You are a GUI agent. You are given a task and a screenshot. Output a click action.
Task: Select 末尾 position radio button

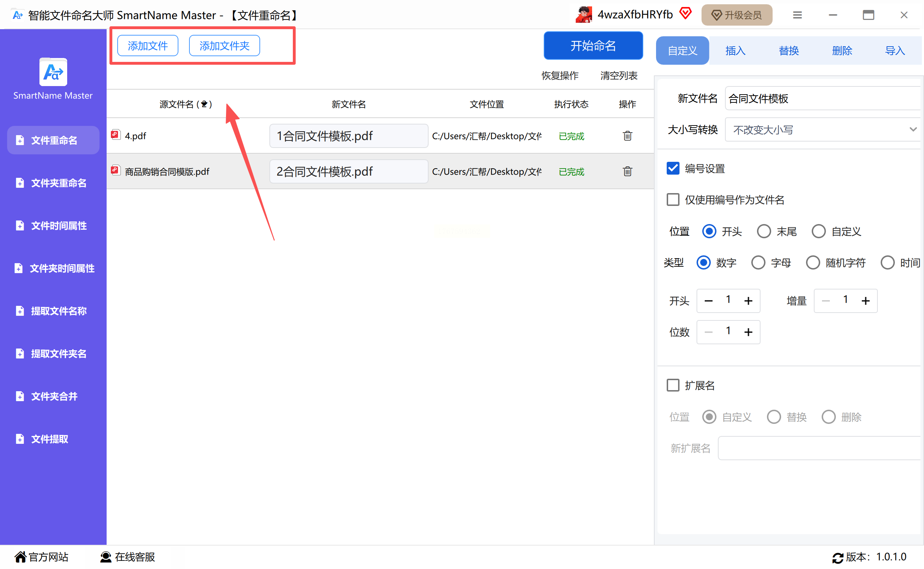[x=764, y=232]
